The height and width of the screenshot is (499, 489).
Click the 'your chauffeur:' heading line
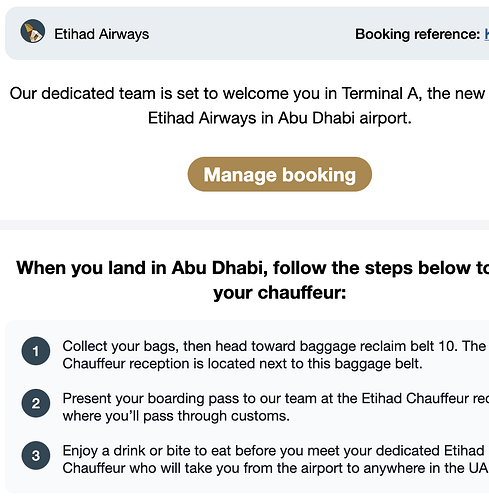point(280,293)
